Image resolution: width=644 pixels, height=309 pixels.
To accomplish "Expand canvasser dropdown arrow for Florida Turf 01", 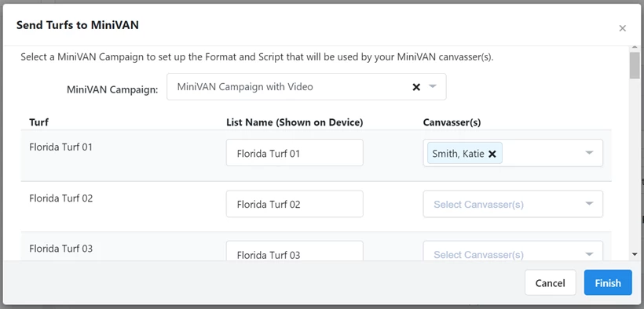I will [x=589, y=153].
